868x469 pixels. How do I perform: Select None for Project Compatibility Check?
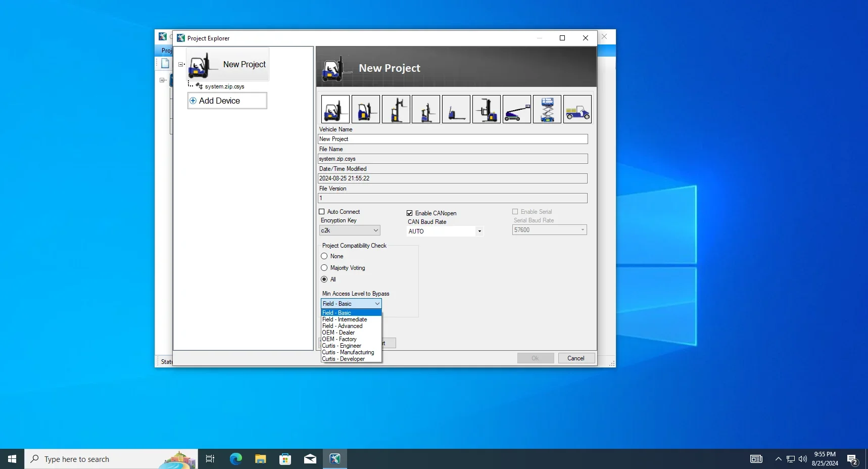click(x=324, y=256)
